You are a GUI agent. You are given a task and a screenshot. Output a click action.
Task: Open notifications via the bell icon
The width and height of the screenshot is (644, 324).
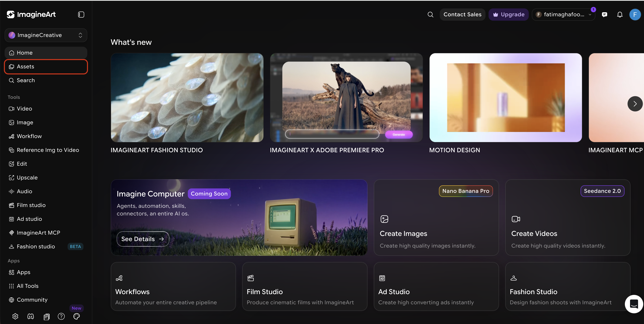619,15
